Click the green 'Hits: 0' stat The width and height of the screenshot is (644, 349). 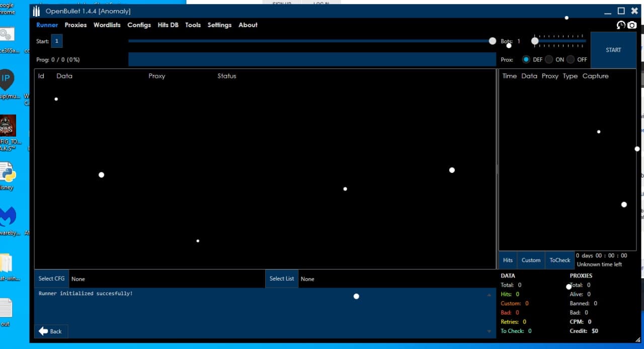pos(510,294)
